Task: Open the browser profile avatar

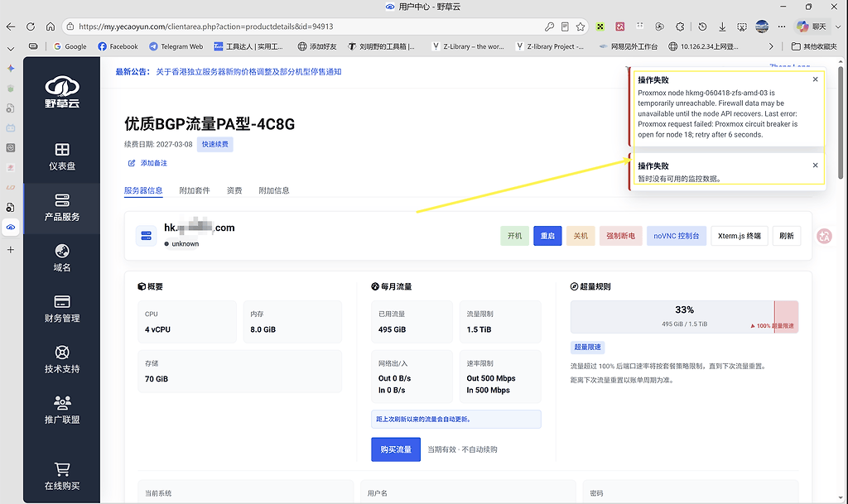Action: (762, 26)
